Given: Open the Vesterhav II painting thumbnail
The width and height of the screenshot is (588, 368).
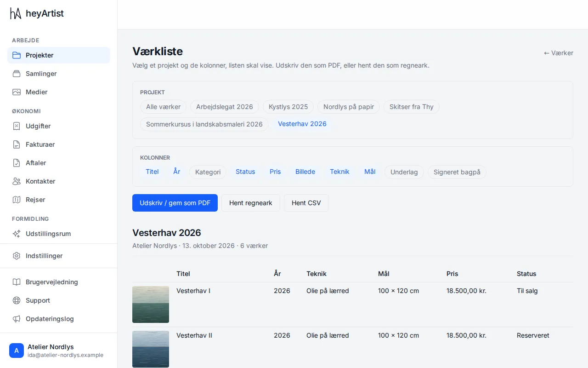Looking at the screenshot, I should (x=151, y=349).
